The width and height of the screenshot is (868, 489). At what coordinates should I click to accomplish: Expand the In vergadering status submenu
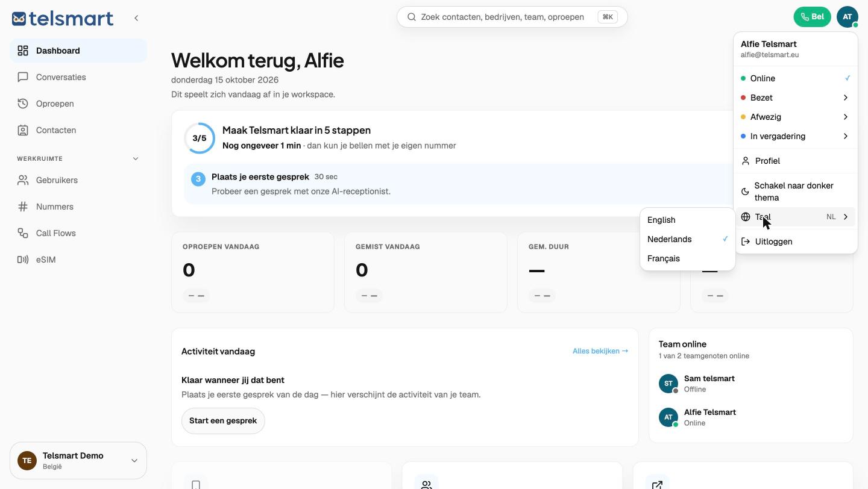(x=796, y=136)
